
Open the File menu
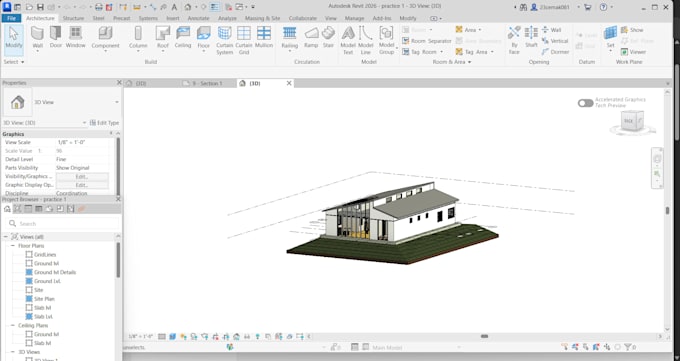click(x=11, y=18)
